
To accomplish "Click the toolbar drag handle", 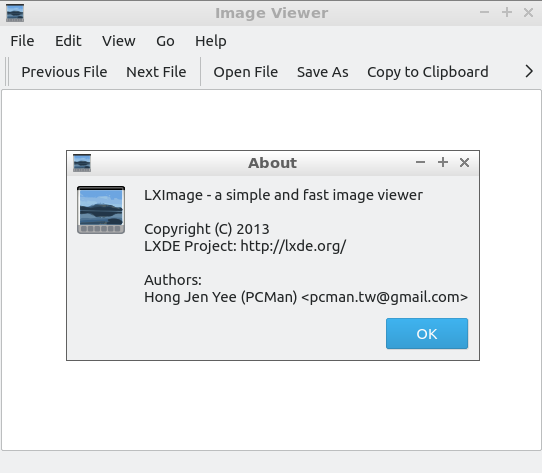I will point(7,72).
